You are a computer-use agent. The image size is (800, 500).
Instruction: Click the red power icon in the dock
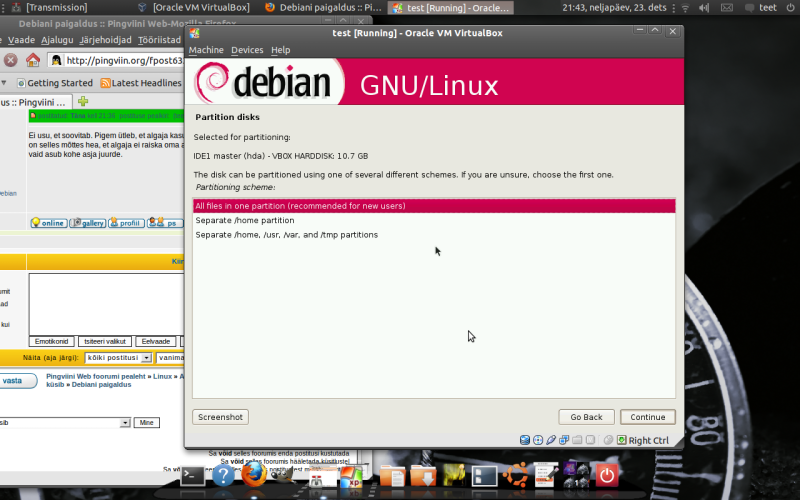tap(606, 475)
